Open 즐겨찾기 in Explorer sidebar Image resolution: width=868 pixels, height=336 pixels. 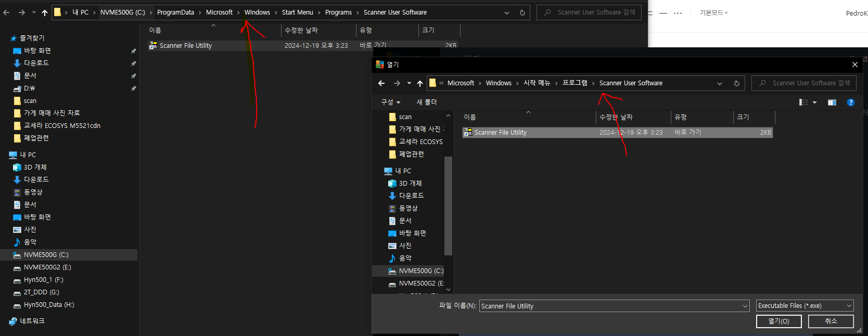[32, 38]
